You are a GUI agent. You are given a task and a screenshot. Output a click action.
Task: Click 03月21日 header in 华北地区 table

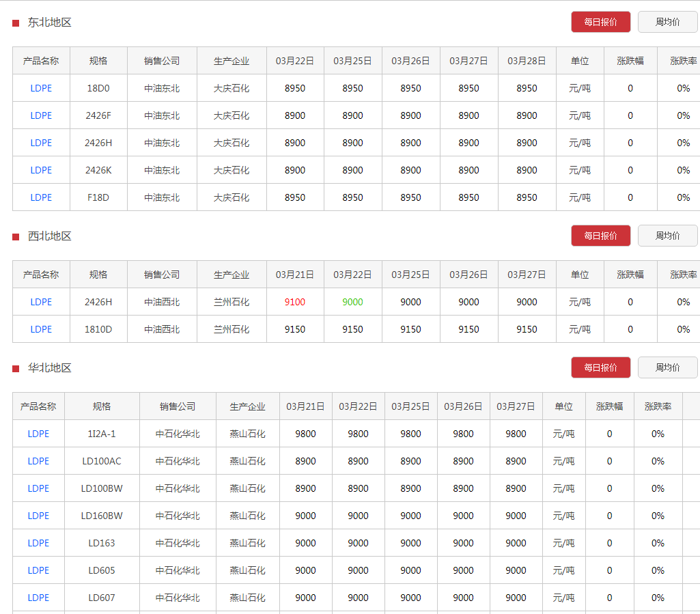pyautogui.click(x=305, y=406)
